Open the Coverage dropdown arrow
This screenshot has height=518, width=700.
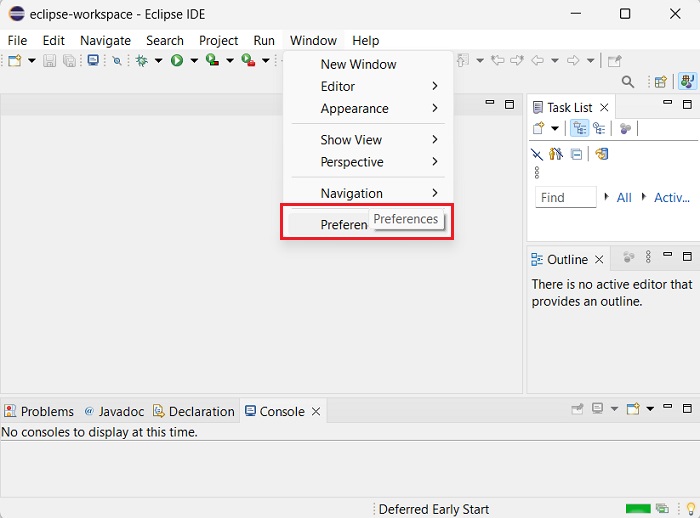coord(230,60)
